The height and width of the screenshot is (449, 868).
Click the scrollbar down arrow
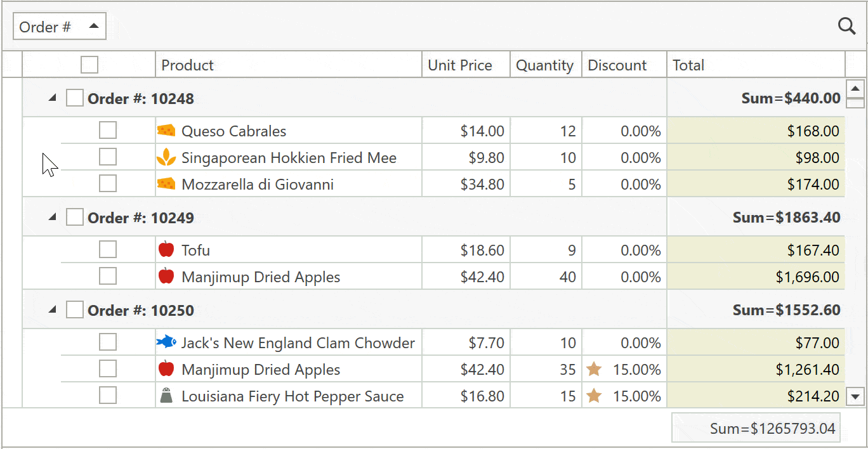coord(855,396)
